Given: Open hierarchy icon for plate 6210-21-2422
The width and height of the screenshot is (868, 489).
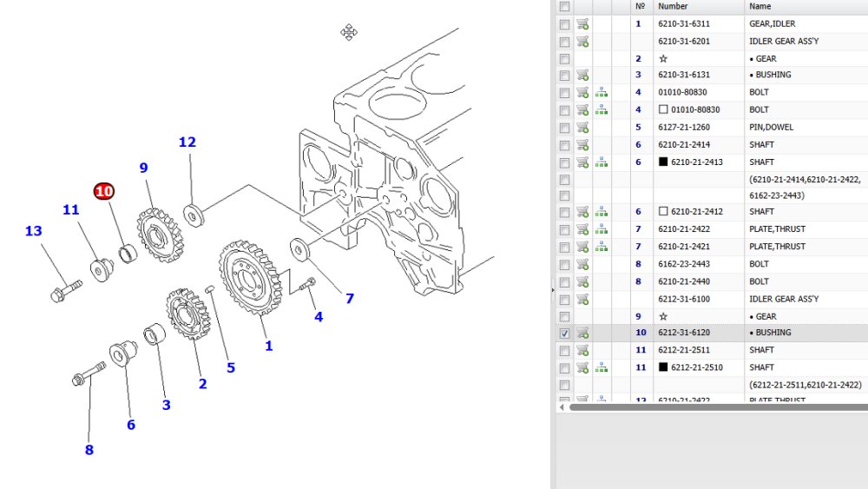Looking at the screenshot, I should click(x=602, y=229).
